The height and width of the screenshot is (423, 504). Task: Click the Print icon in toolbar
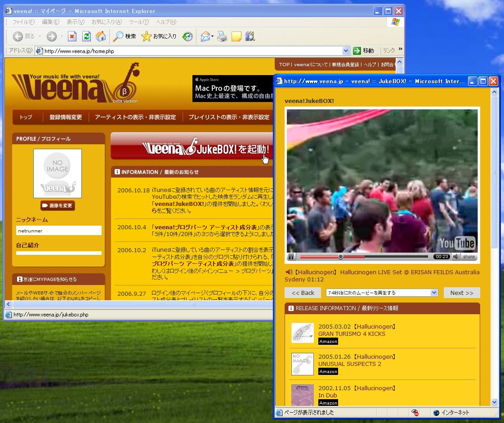pyautogui.click(x=222, y=36)
